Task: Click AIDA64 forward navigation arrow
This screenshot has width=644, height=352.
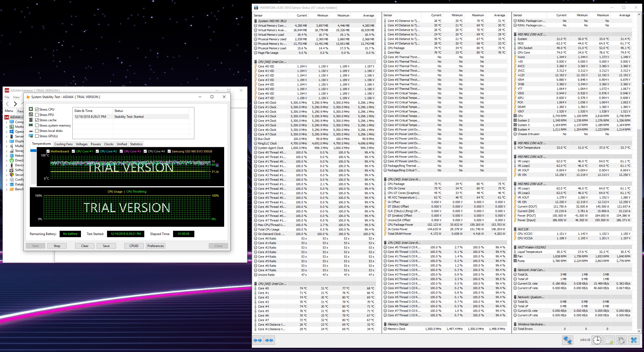Action: pos(15,104)
